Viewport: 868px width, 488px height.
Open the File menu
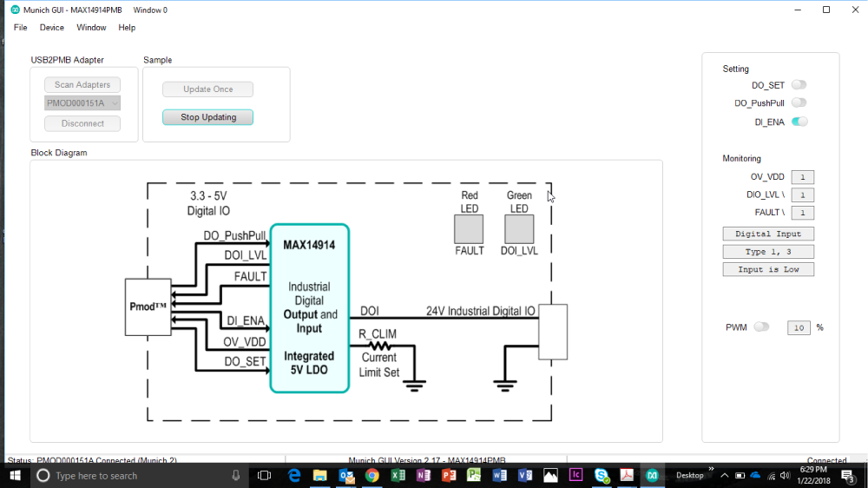[x=21, y=28]
